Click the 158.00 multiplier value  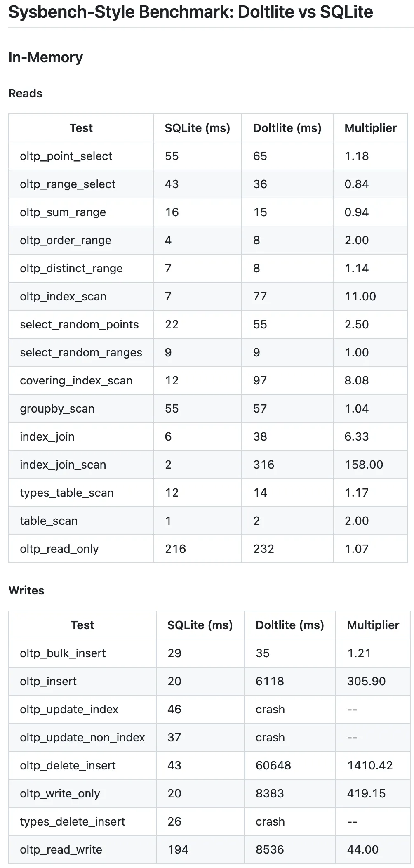click(x=364, y=465)
